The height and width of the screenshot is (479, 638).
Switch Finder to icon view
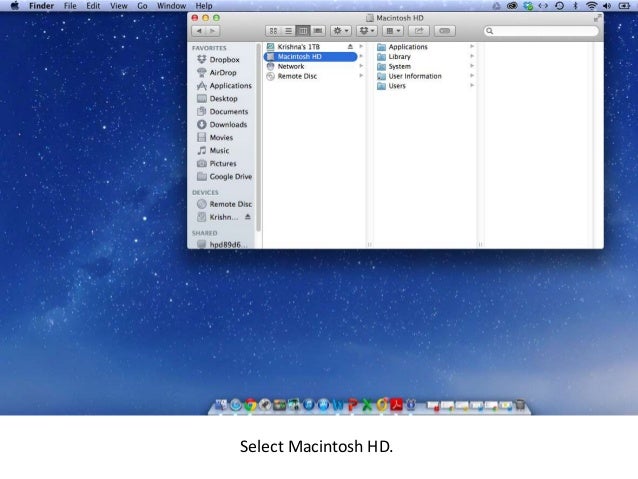[273, 32]
